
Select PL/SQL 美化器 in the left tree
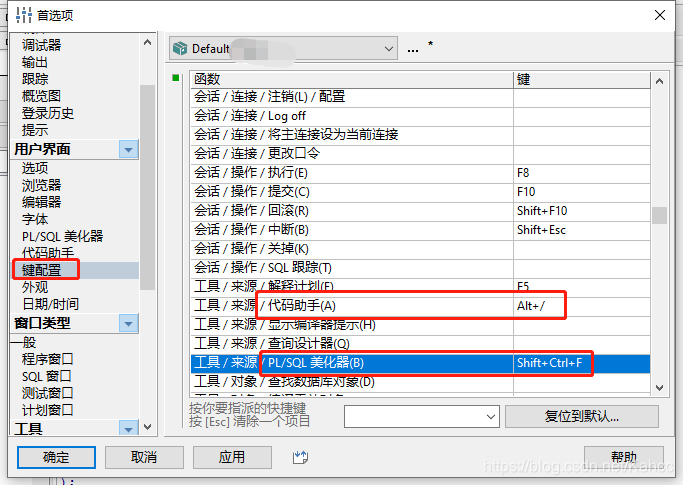[62, 236]
